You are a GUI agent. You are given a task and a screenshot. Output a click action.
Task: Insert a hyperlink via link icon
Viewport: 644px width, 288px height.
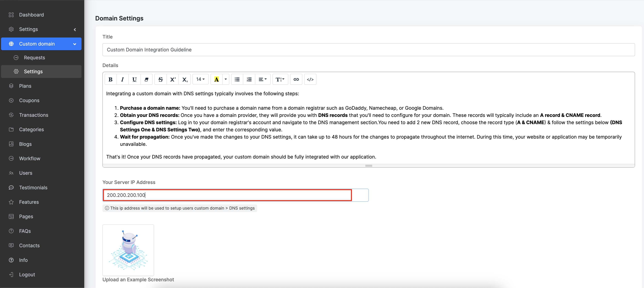click(x=296, y=79)
